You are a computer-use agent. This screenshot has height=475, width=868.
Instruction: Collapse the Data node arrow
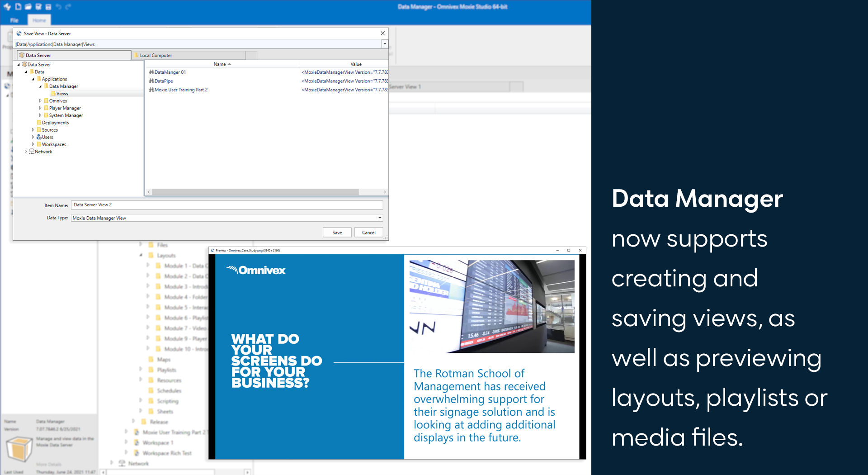[26, 72]
